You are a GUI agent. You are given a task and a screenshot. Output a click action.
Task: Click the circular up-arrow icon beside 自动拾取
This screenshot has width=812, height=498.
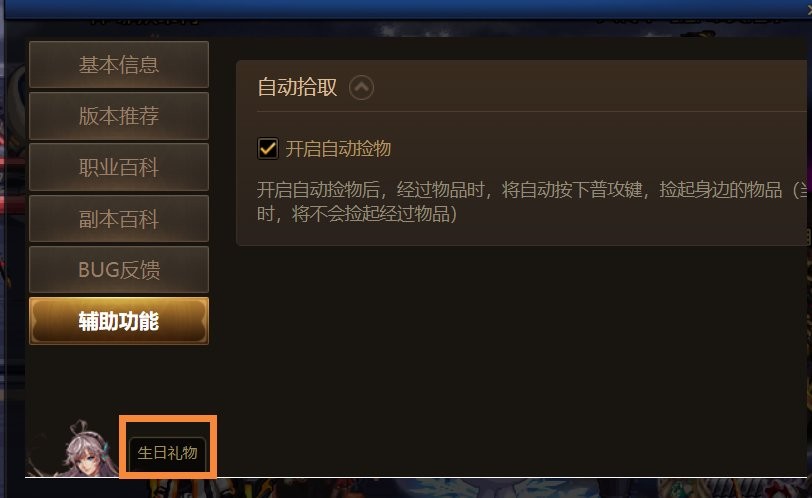coord(361,87)
